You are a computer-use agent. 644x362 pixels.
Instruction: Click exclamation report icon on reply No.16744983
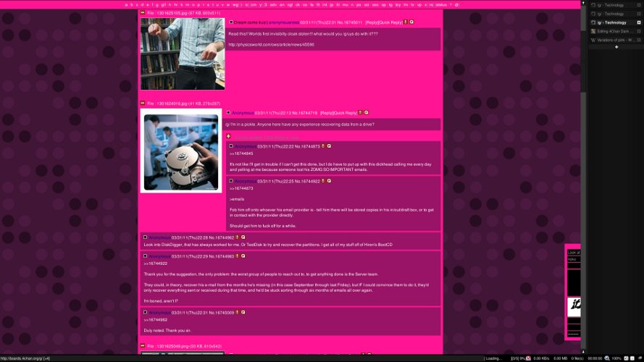point(237,256)
